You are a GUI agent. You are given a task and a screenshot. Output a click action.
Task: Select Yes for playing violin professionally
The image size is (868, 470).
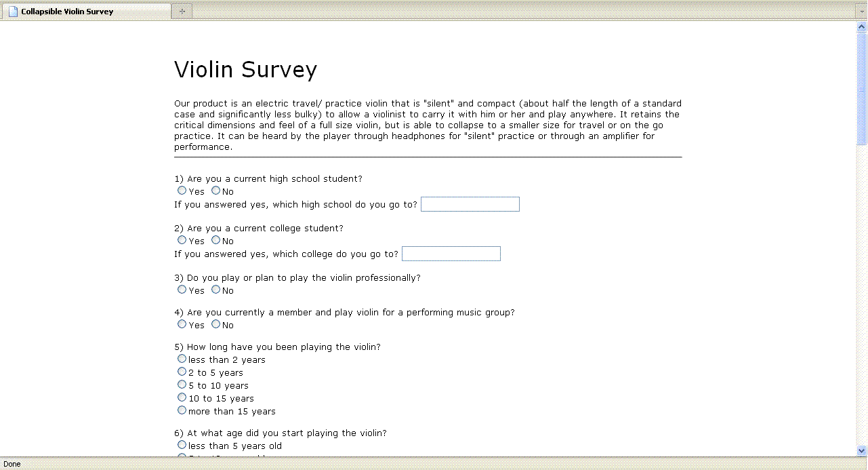(182, 289)
